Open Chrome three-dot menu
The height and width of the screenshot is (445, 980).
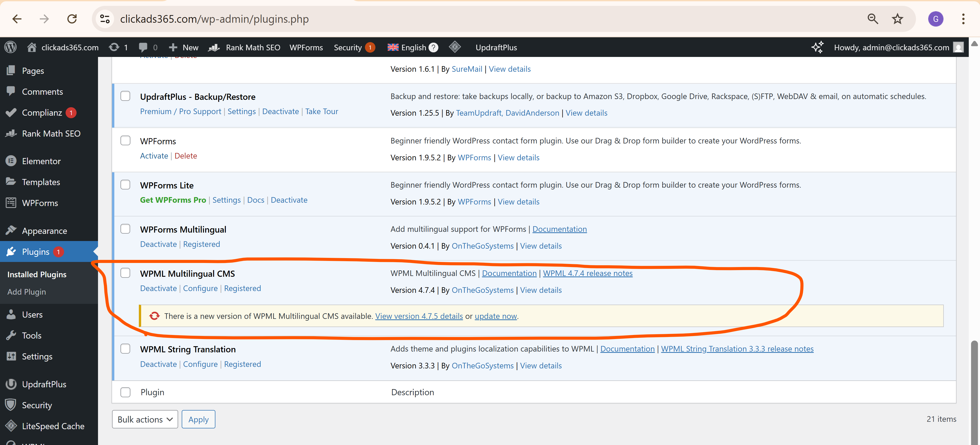pos(963,19)
